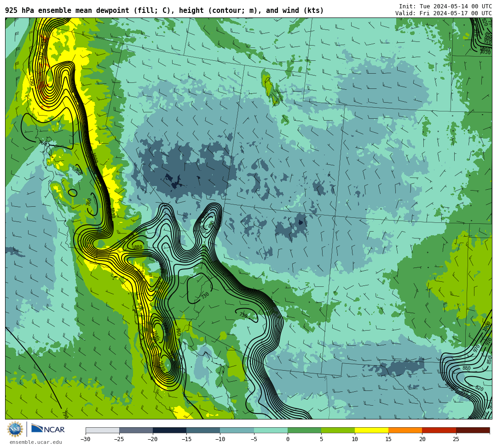Click the NCAR logo
Image resolution: width=497 pixels, height=448 pixels.
pos(48,429)
